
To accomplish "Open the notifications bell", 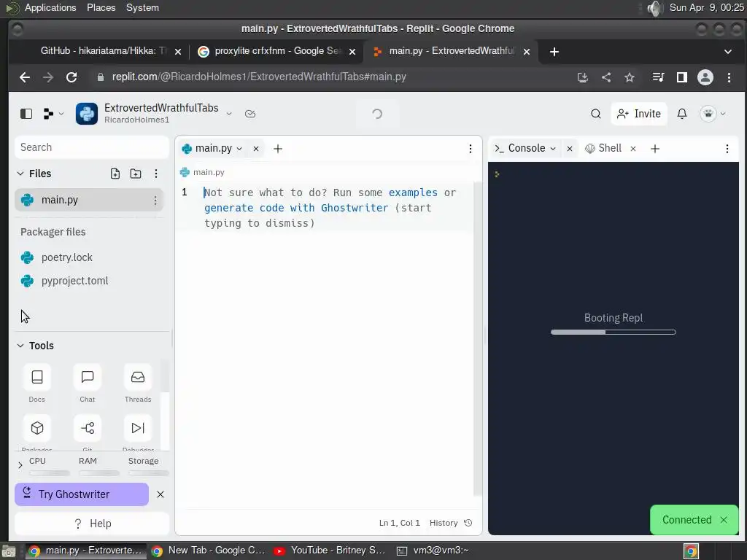I will coord(682,114).
